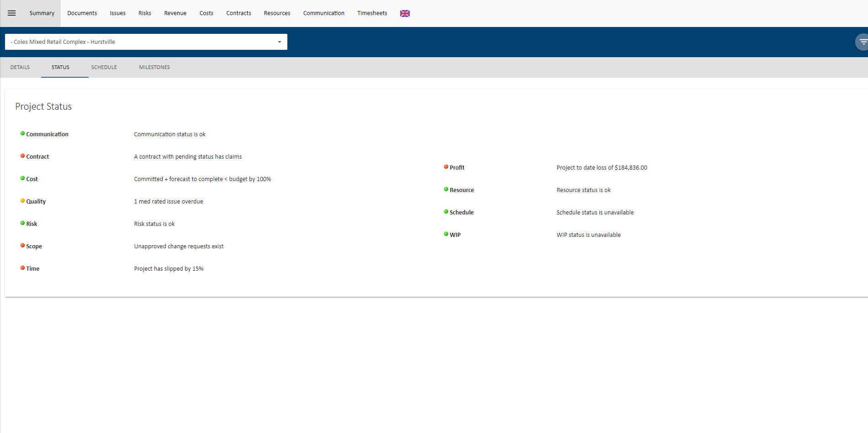Open the Contracts menu item
Image resolution: width=868 pixels, height=433 pixels.
coord(238,13)
